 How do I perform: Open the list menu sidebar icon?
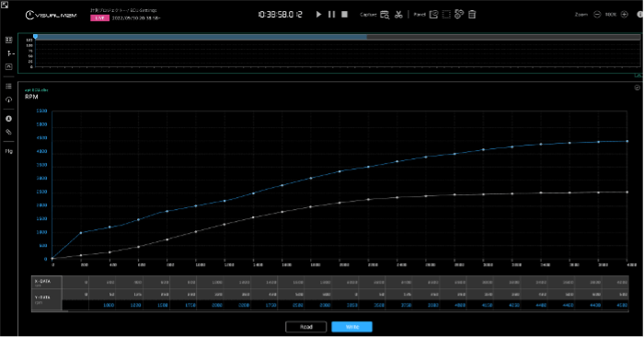coord(8,86)
